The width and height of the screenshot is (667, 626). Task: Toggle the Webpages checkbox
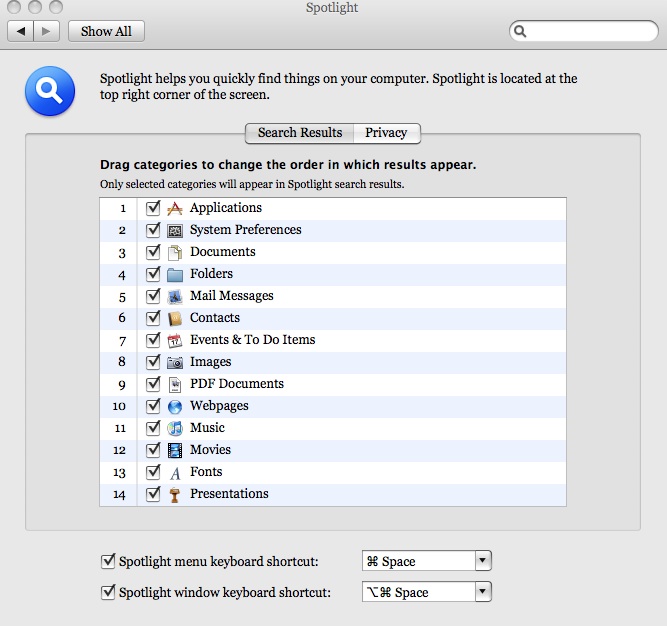click(x=153, y=406)
